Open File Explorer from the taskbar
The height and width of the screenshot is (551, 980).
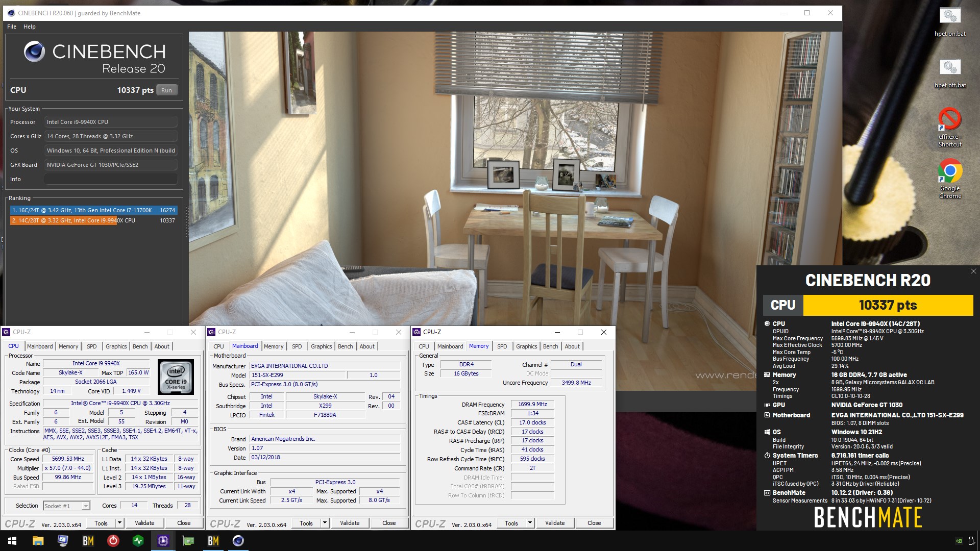38,541
